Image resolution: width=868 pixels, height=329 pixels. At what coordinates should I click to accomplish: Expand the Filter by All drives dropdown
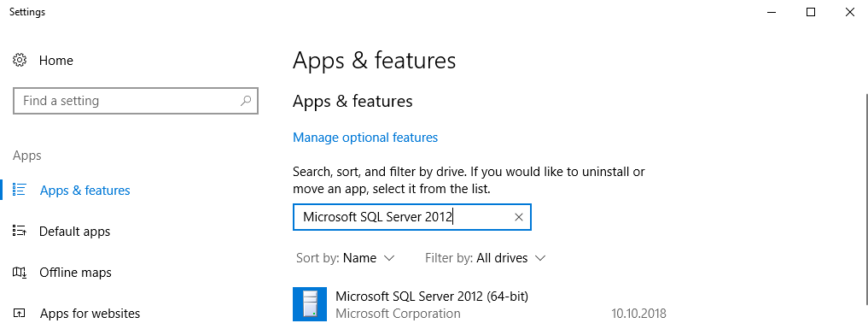486,258
